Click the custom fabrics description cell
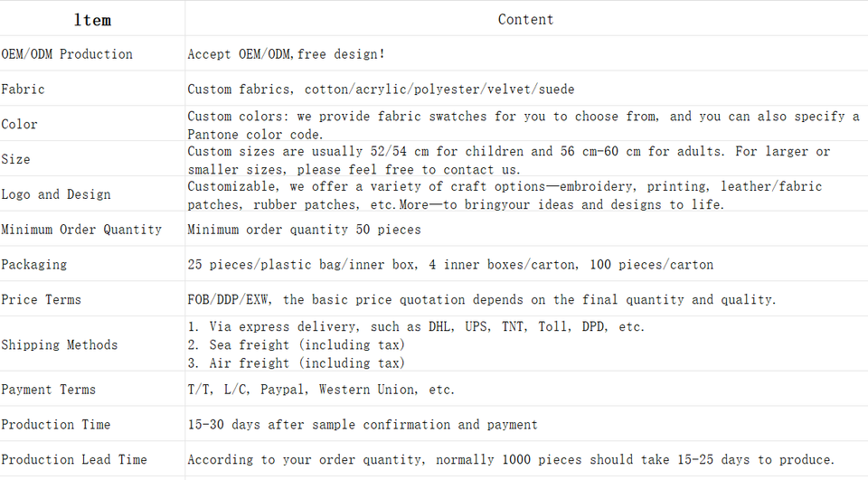 381,89
